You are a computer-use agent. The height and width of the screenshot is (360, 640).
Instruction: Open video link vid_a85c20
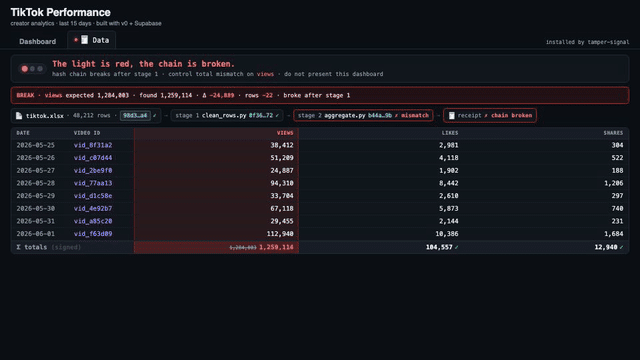93,221
